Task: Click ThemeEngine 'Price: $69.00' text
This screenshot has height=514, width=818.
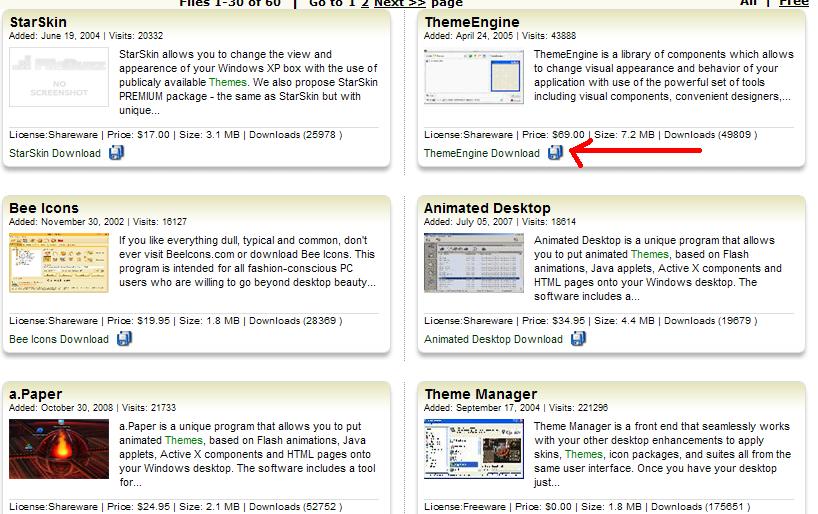Action: pyautogui.click(x=554, y=135)
